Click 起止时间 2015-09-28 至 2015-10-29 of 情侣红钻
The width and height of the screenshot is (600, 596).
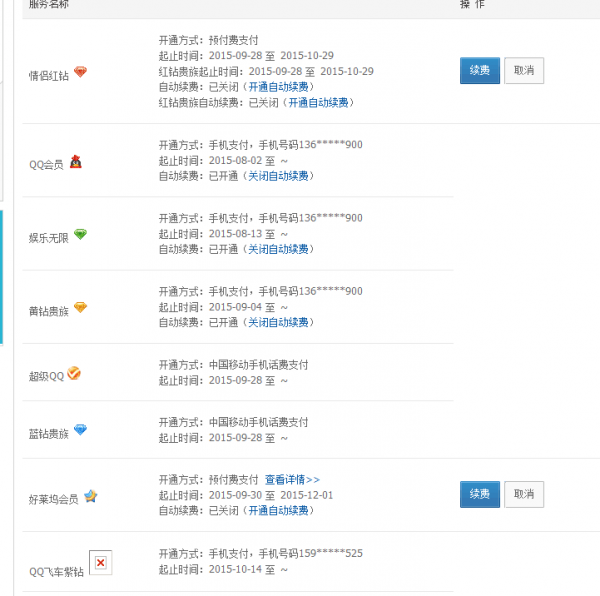pos(246,56)
